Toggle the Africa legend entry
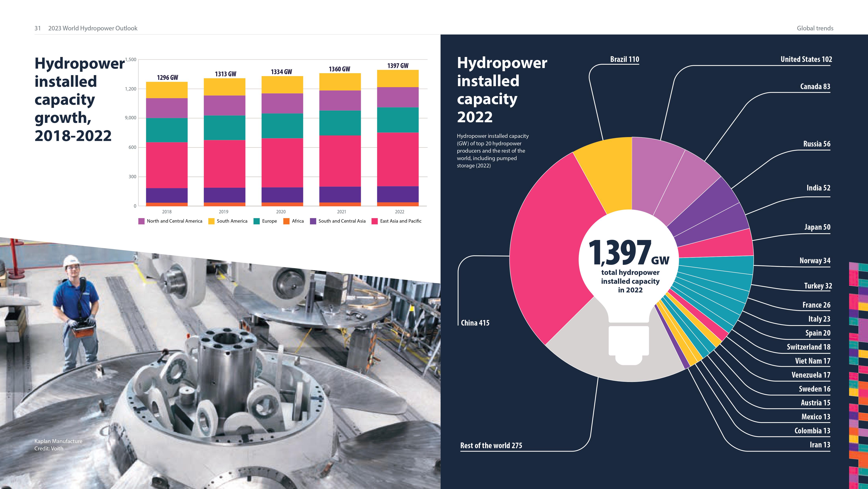The height and width of the screenshot is (489, 868). pos(294,221)
